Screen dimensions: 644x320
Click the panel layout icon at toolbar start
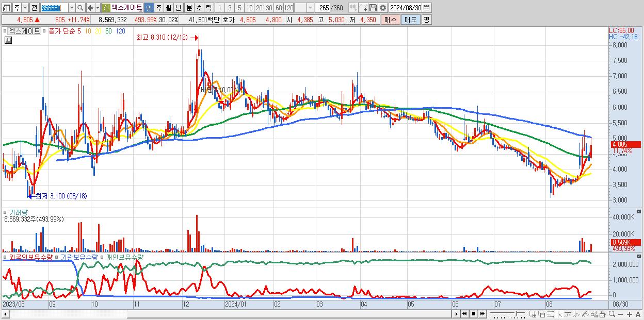(x=7, y=8)
